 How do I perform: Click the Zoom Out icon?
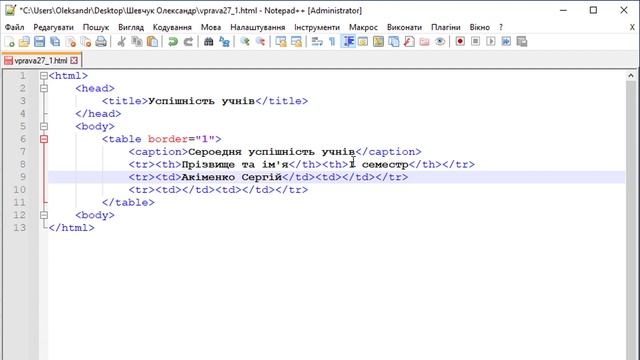(x=260, y=42)
